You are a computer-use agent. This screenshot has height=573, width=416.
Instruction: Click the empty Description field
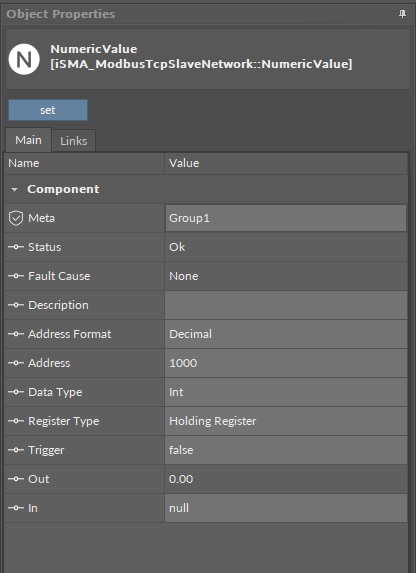(286, 305)
